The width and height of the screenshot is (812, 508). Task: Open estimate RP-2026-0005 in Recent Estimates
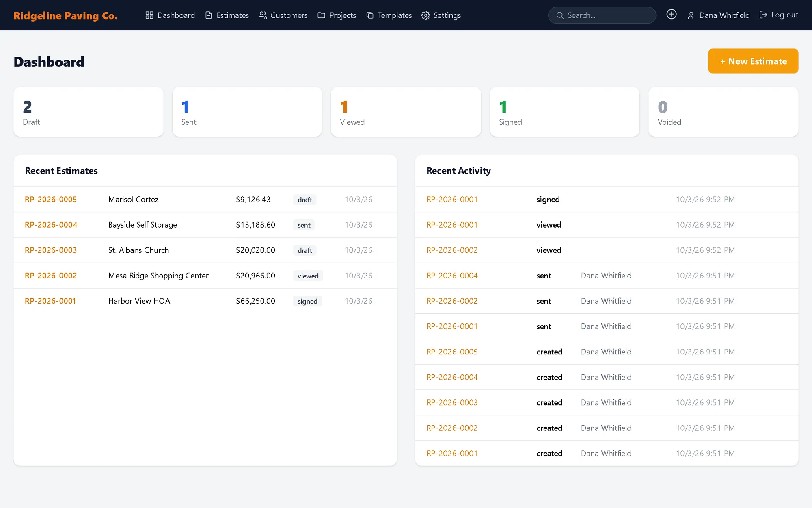51,200
